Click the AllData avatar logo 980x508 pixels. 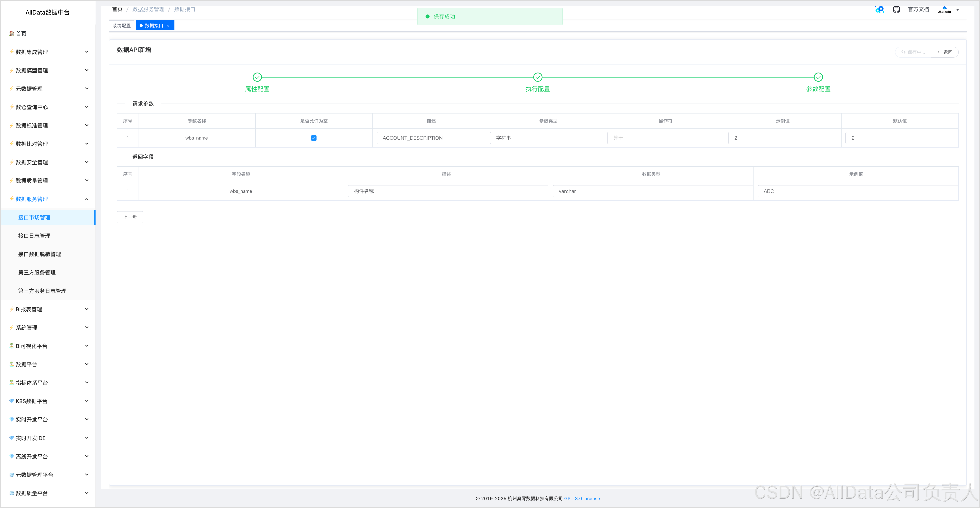(944, 10)
